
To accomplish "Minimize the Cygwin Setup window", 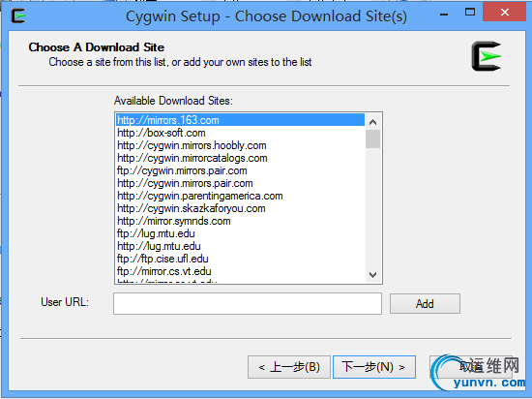I will (444, 14).
